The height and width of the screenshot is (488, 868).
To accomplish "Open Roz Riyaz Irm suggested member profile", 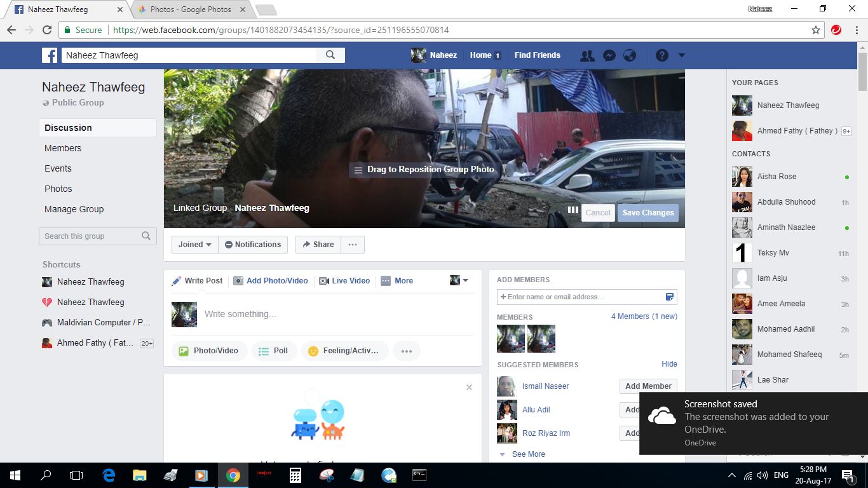I will (x=546, y=433).
